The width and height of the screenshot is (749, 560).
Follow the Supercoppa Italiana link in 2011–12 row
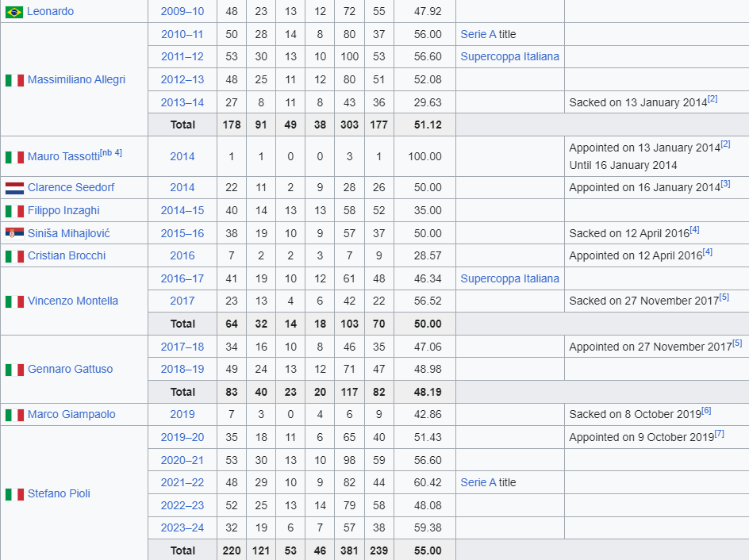point(509,57)
